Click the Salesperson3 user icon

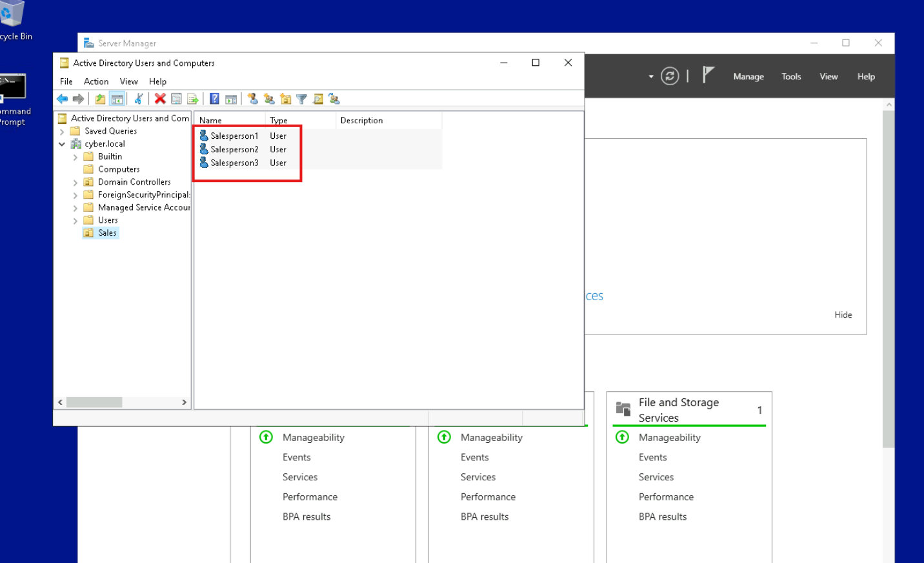(204, 163)
